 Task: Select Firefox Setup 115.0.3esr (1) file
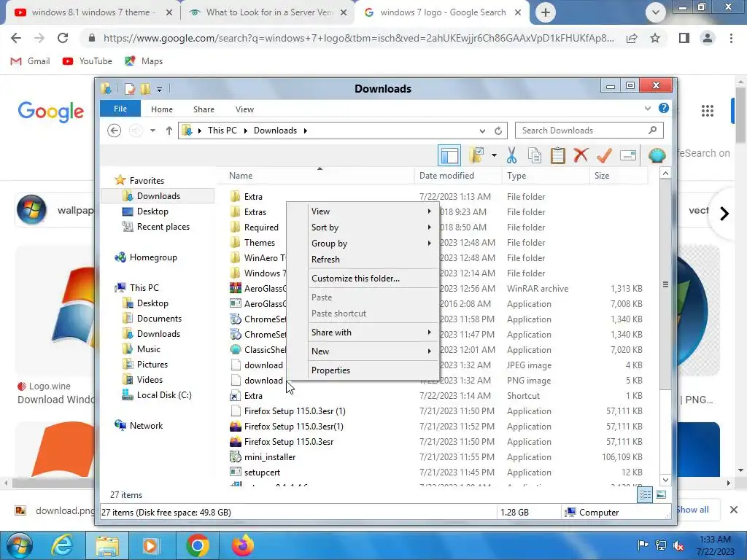[436, 411]
